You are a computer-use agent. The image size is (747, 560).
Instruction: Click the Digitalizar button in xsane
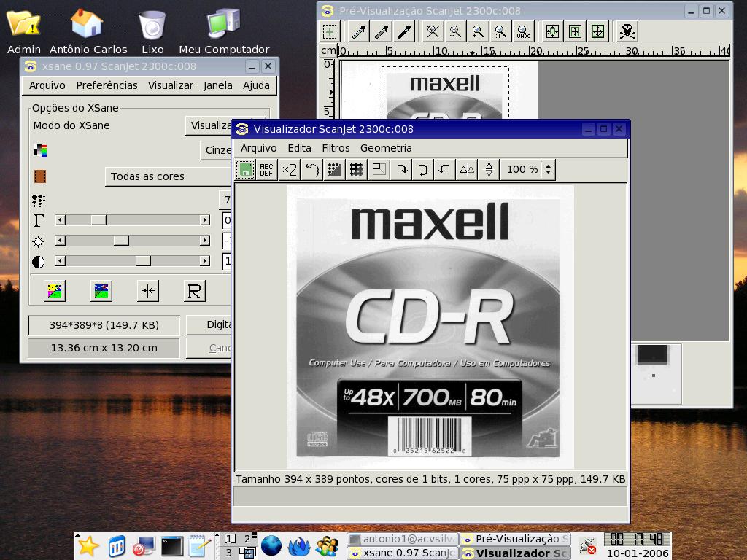pyautogui.click(x=209, y=324)
